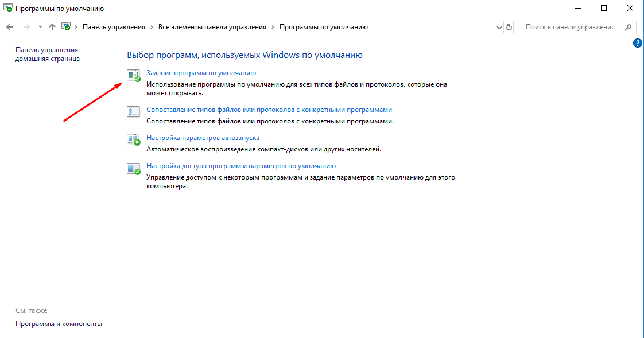Open Настройка доступа программ и параметров link
Screen dimensions: 644x338
241,166
